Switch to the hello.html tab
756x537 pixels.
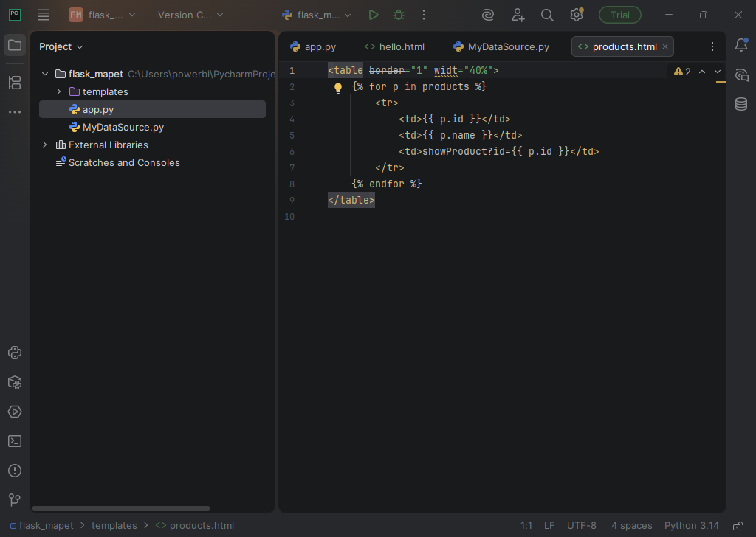click(x=394, y=46)
